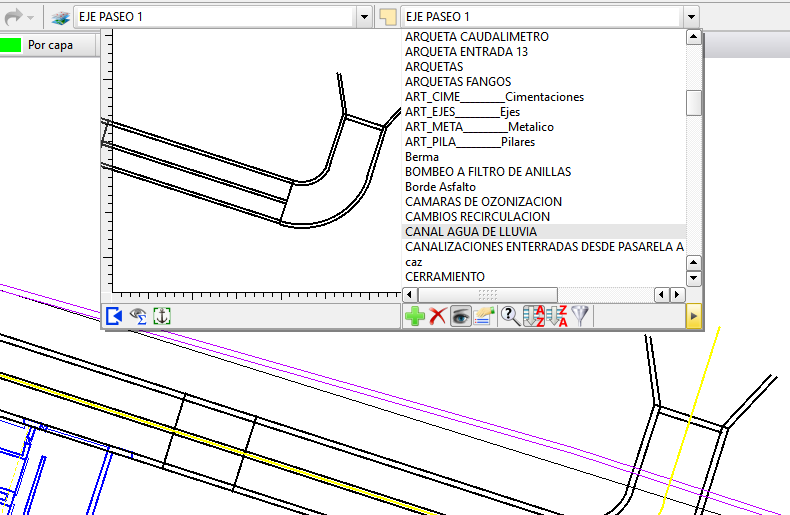Click the blue collapse preview panel icon
Image resolution: width=790 pixels, height=515 pixels.
[x=114, y=316]
